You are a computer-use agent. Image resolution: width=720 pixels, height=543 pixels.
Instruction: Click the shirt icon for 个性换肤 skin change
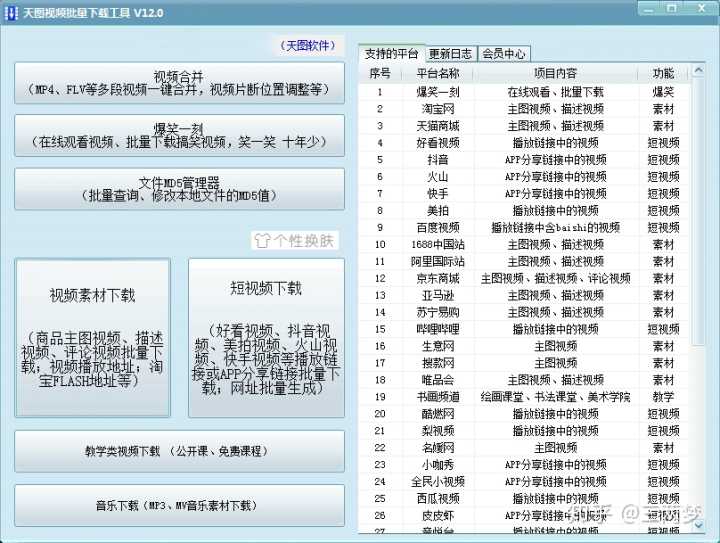pyautogui.click(x=262, y=241)
